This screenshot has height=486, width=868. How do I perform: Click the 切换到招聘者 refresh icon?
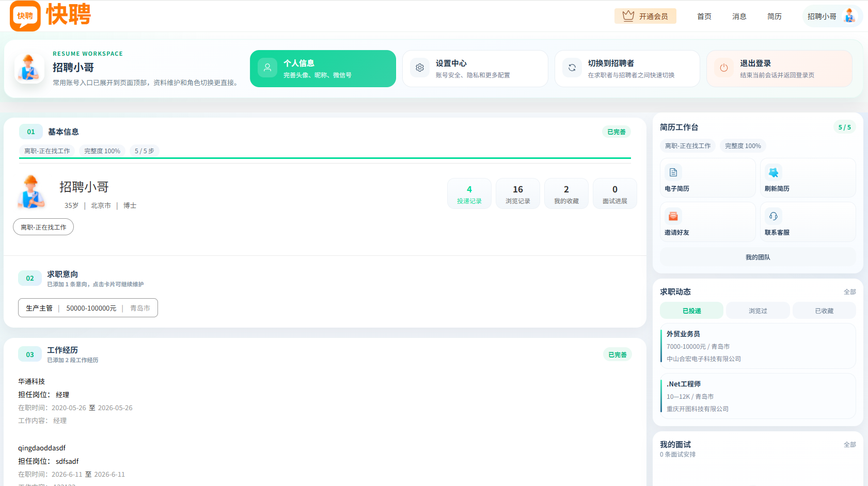(572, 68)
